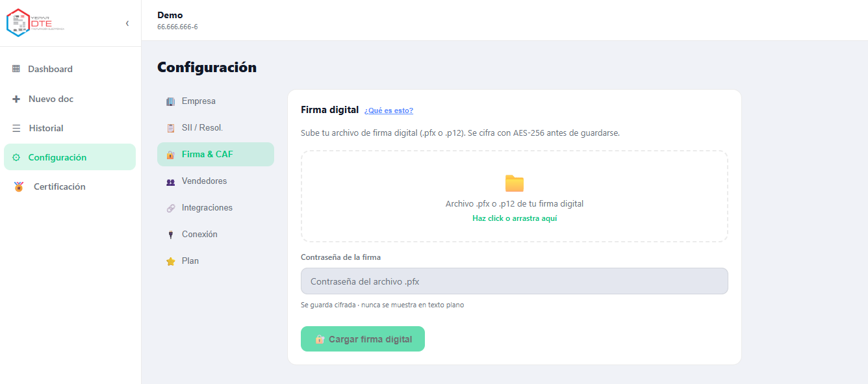Click the Firma & CAF lock icon

(x=170, y=155)
